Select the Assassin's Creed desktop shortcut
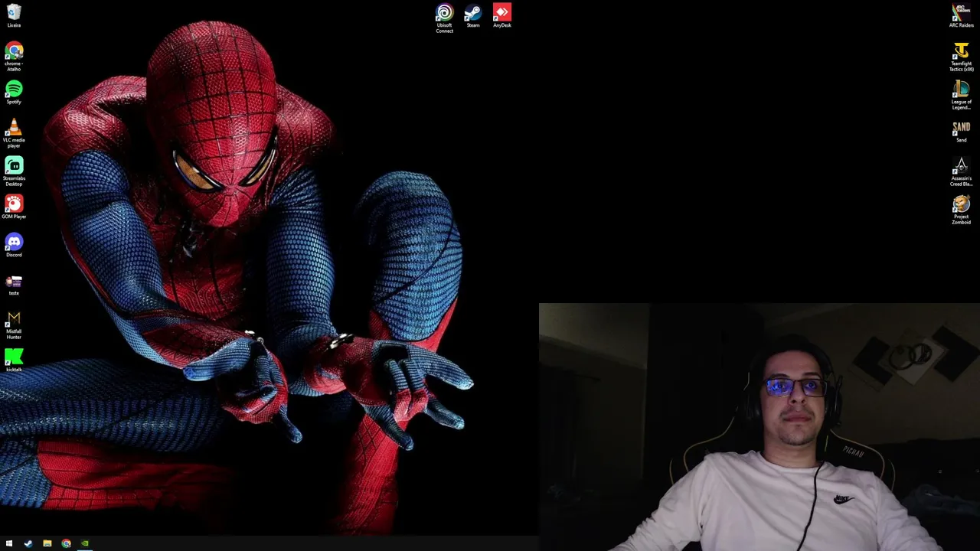The height and width of the screenshot is (551, 980). [x=961, y=171]
